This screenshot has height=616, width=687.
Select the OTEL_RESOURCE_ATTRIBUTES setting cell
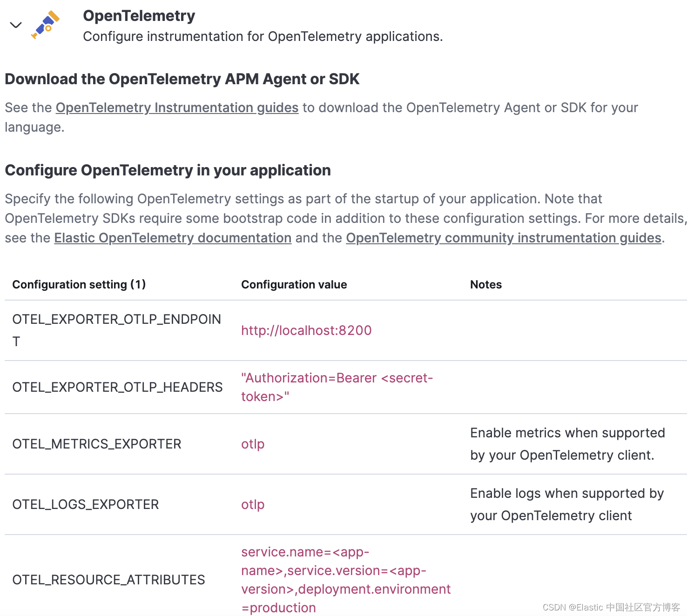coord(108,580)
